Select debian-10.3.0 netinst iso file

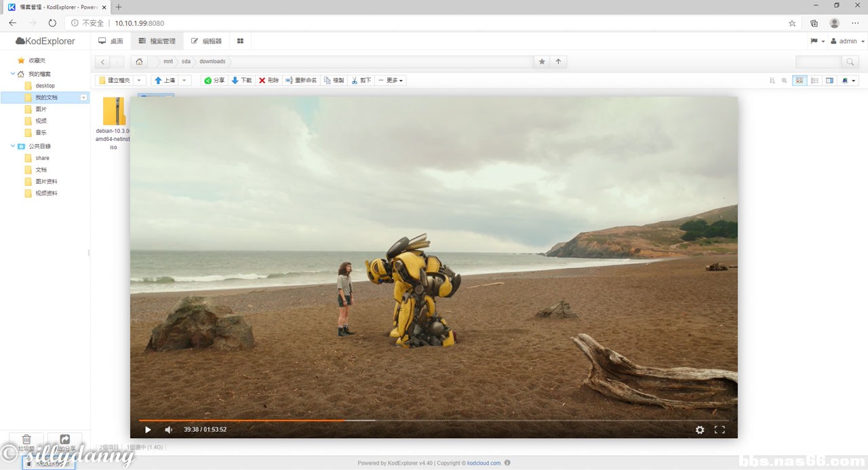pyautogui.click(x=113, y=124)
